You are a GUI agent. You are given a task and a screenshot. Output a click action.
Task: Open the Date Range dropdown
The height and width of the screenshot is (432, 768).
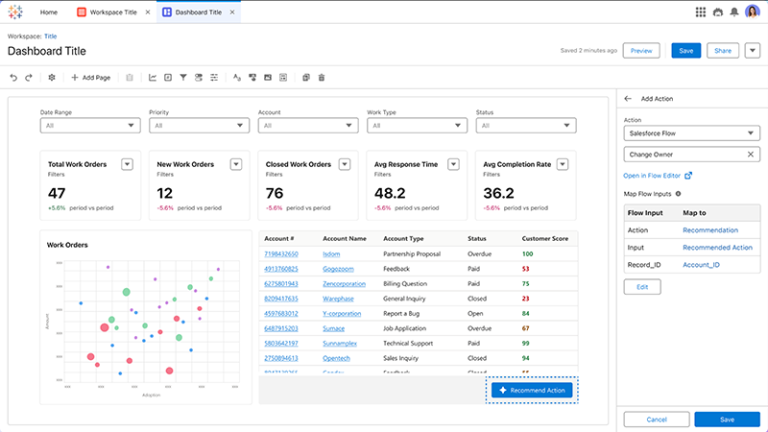tap(89, 125)
